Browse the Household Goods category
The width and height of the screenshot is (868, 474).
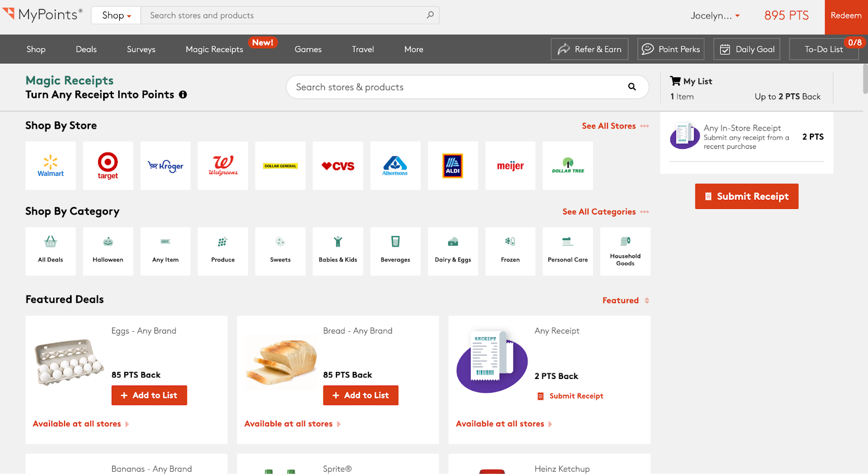pos(626,251)
